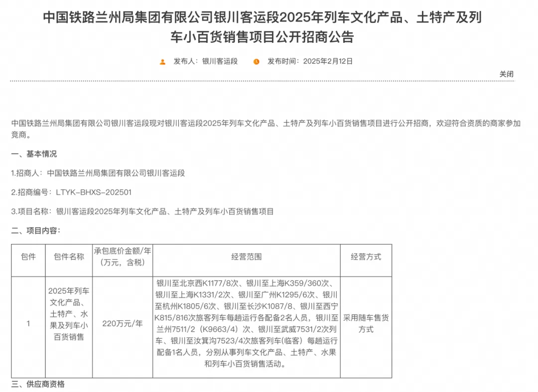Select the publisher text 发布人：银川客运段
This screenshot has width=538, height=392.
tap(206, 61)
